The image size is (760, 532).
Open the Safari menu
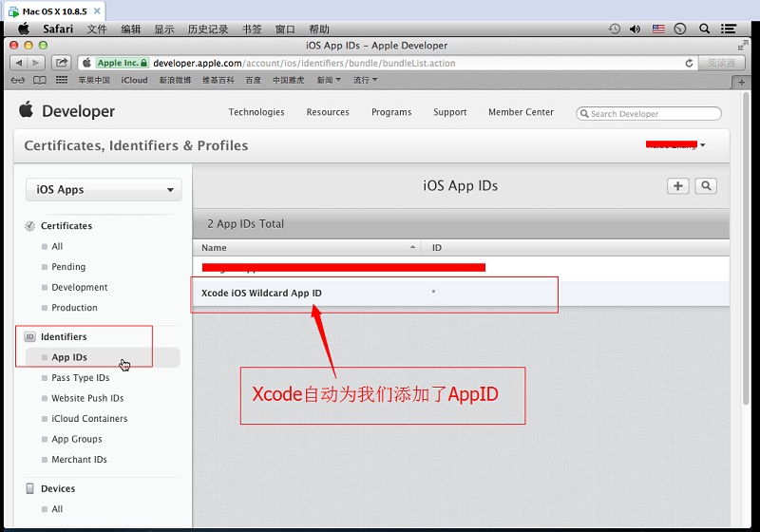(58, 29)
